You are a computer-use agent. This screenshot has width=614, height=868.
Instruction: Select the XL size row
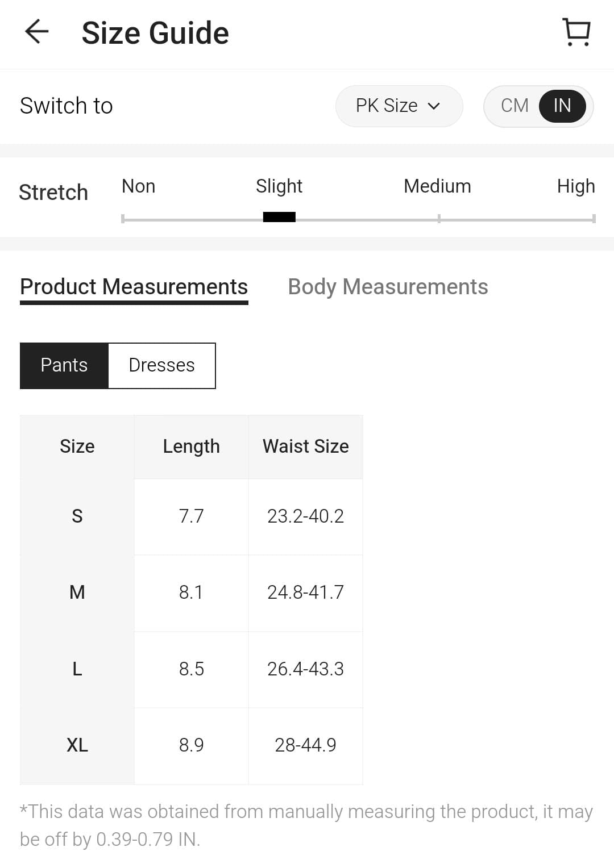point(77,745)
